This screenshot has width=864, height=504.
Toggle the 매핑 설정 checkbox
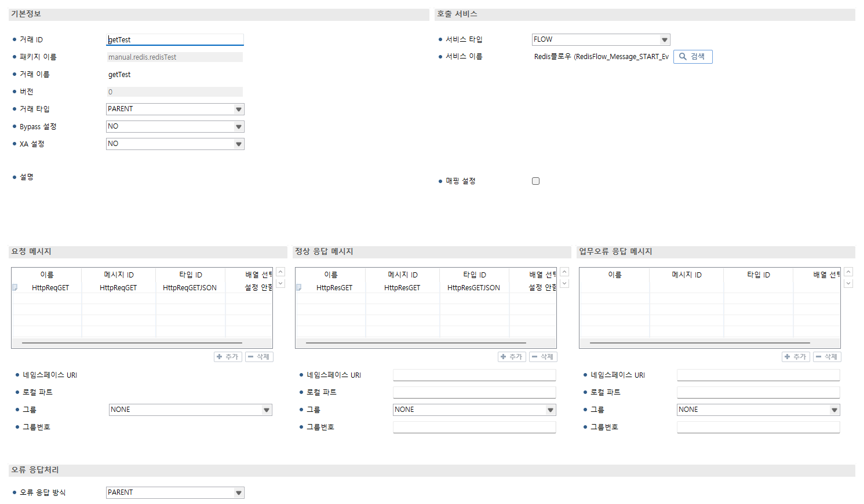535,181
